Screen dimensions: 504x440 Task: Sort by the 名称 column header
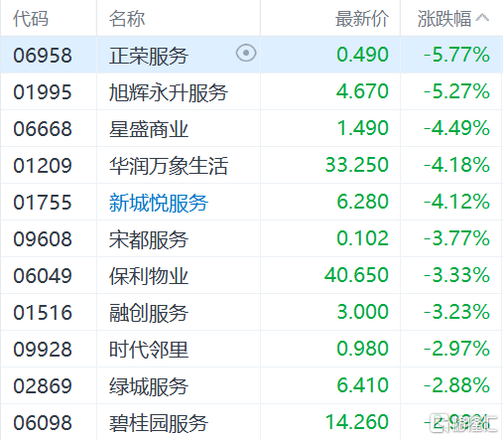[x=127, y=19]
